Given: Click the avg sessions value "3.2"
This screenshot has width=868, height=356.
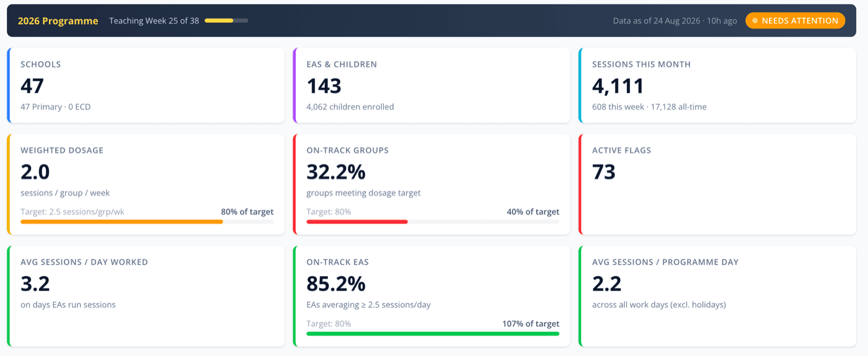Looking at the screenshot, I should (35, 284).
